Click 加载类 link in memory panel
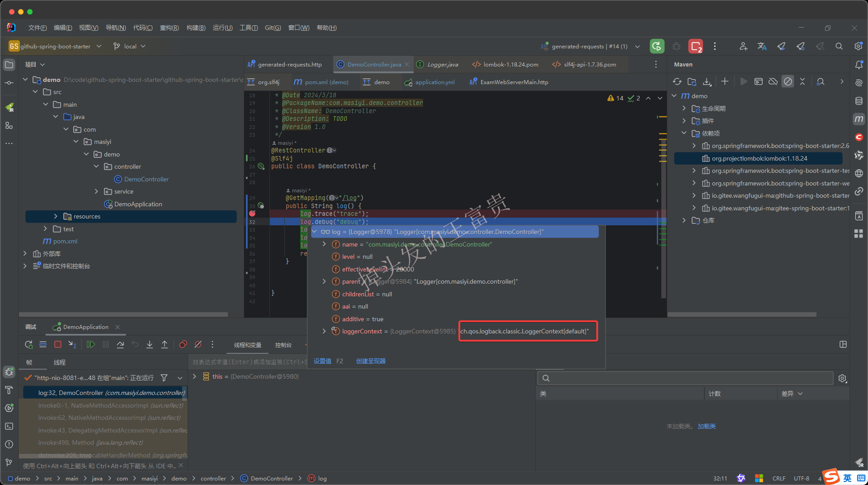The width and height of the screenshot is (868, 485). pos(707,426)
